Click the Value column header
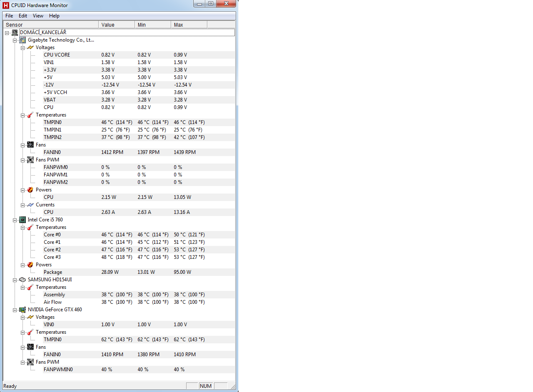Viewport: 533px width, 392px height. (117, 25)
